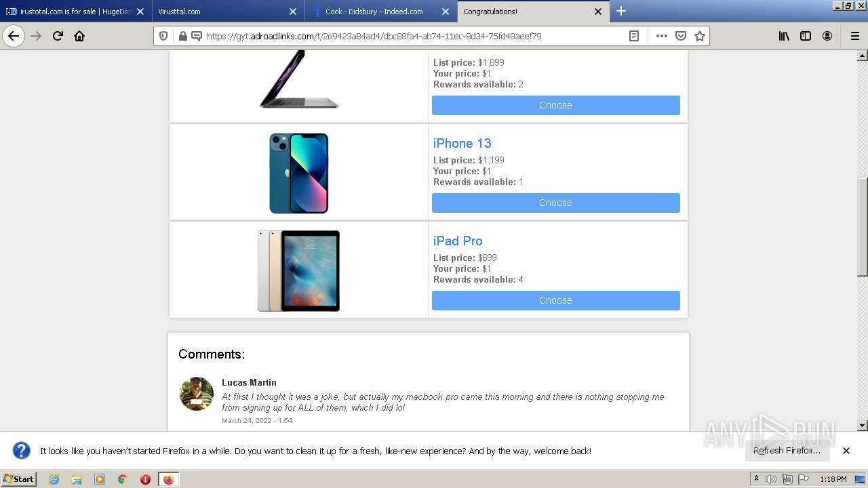868x488 pixels.
Task: Close the Virusttal.com tab
Action: (x=292, y=12)
